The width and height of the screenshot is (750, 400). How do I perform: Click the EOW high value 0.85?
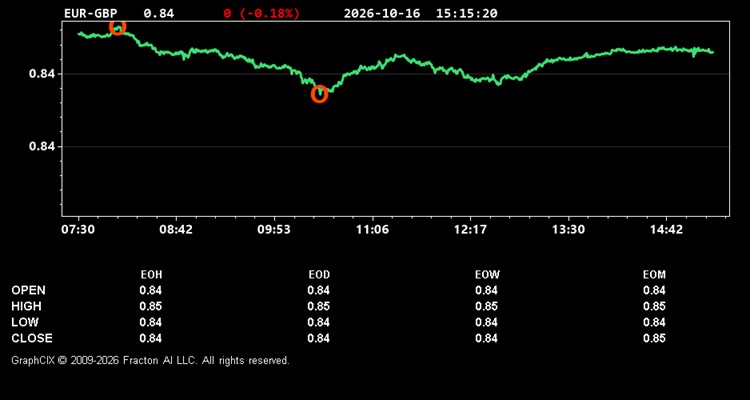coord(486,306)
